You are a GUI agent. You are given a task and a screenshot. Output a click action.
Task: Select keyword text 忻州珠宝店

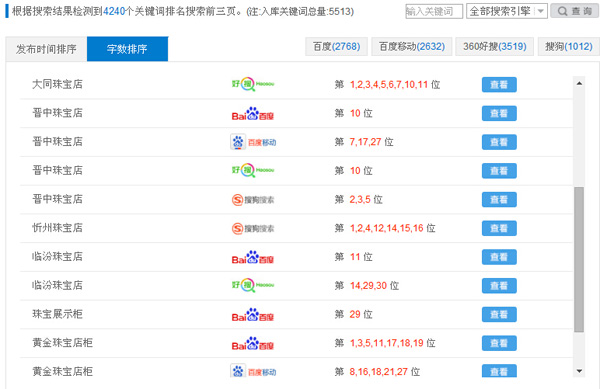pos(57,228)
